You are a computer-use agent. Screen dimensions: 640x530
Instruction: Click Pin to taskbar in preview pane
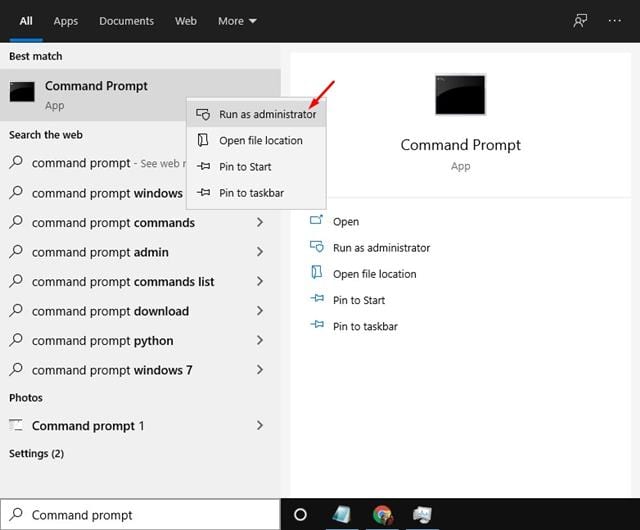[x=365, y=326]
